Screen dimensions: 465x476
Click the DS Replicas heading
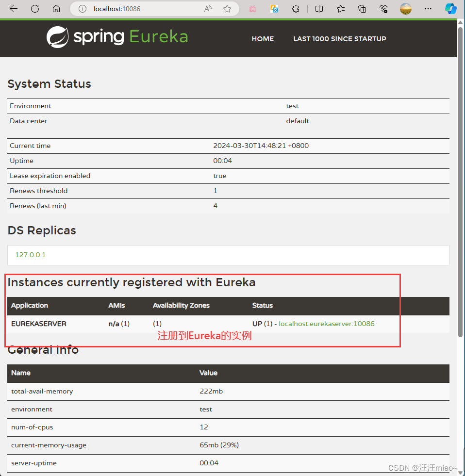(x=42, y=230)
